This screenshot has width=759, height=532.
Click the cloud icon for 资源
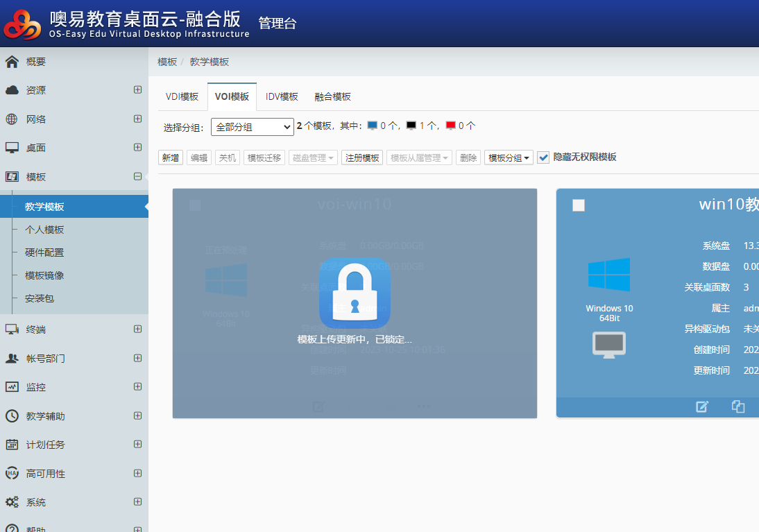(x=12, y=90)
